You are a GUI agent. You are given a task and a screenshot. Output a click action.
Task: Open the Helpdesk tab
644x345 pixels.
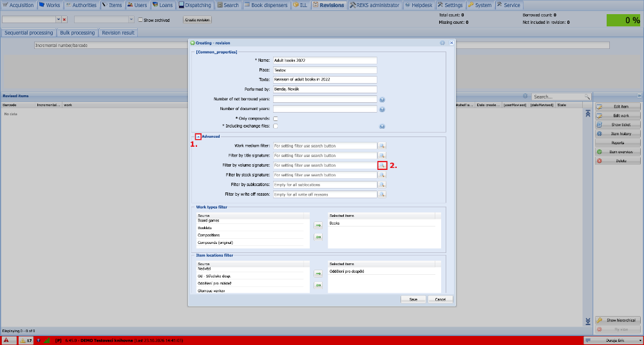point(419,5)
